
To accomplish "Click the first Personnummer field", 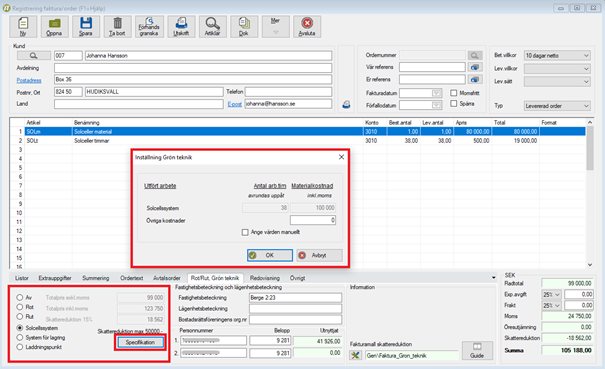I will click(x=213, y=340).
